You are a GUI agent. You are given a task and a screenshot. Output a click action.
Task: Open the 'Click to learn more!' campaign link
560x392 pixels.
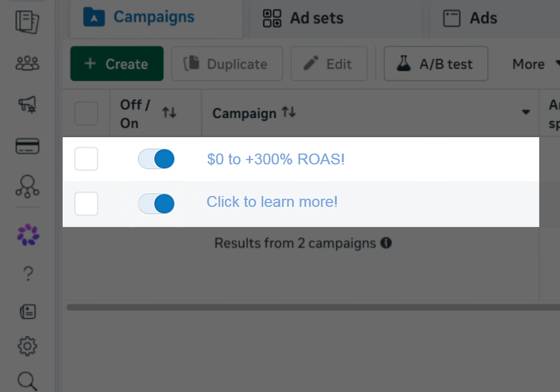click(x=272, y=202)
